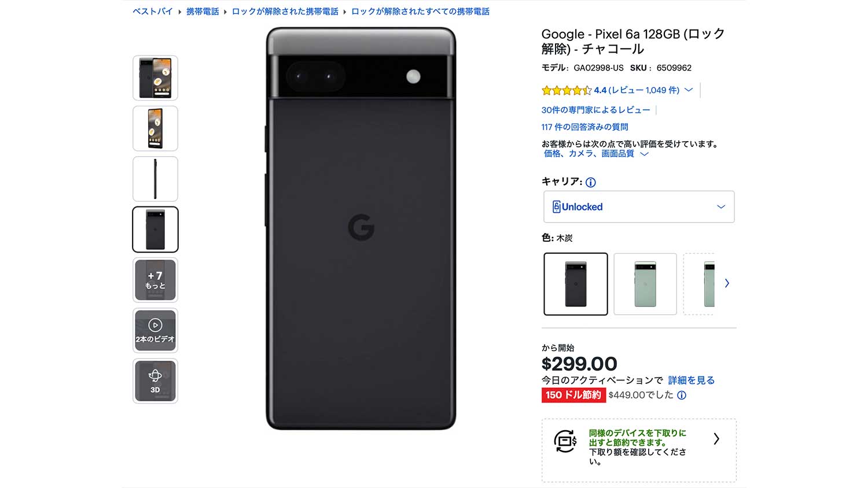Open 30件の専門家によるレビュー link
This screenshot has height=488, width=868.
point(595,110)
